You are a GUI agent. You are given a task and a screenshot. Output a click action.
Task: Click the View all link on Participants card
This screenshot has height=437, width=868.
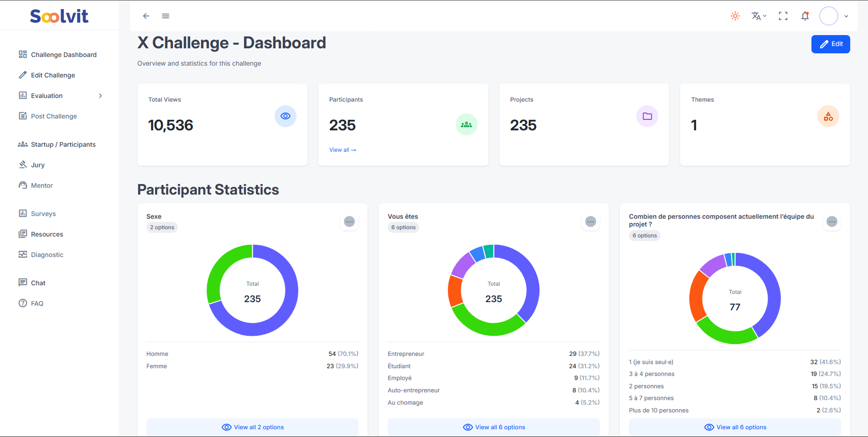pyautogui.click(x=343, y=149)
